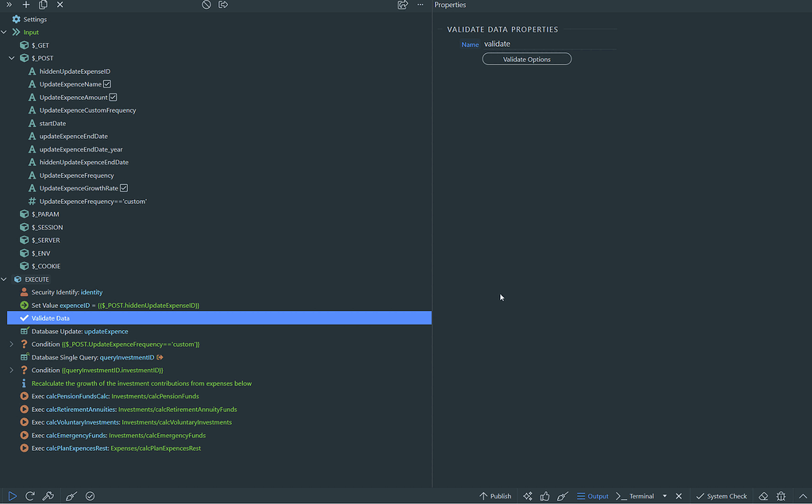This screenshot has width=812, height=504.
Task: Click the left brush clean icon
Action: click(71, 496)
